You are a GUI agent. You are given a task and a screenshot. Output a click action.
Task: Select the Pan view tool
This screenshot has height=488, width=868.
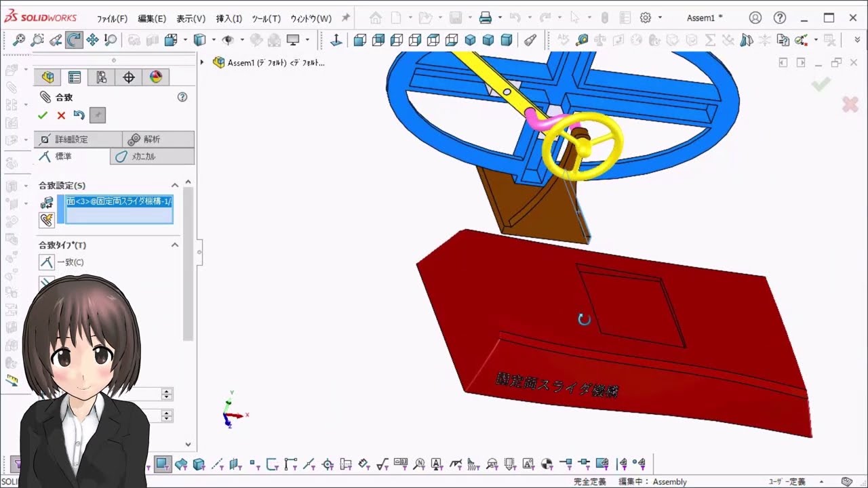(x=92, y=41)
